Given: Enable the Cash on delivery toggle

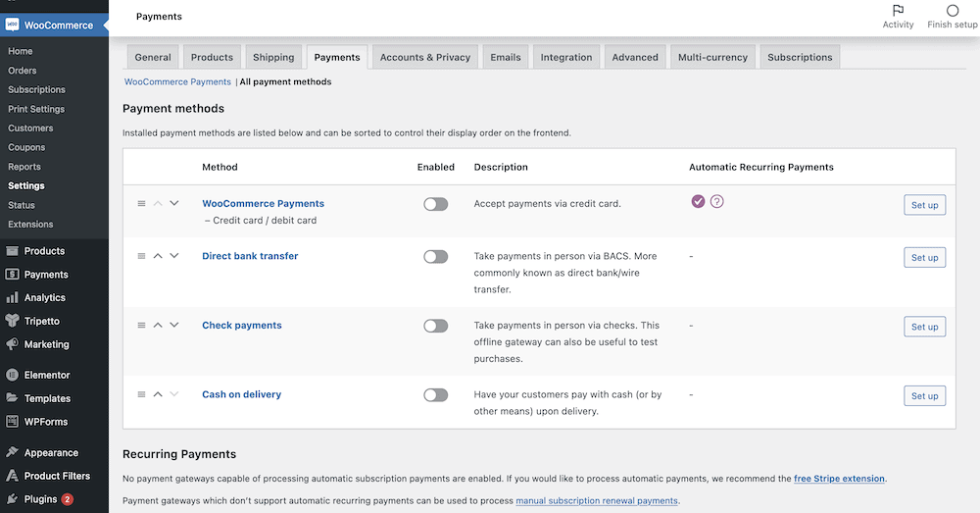Looking at the screenshot, I should pos(436,394).
